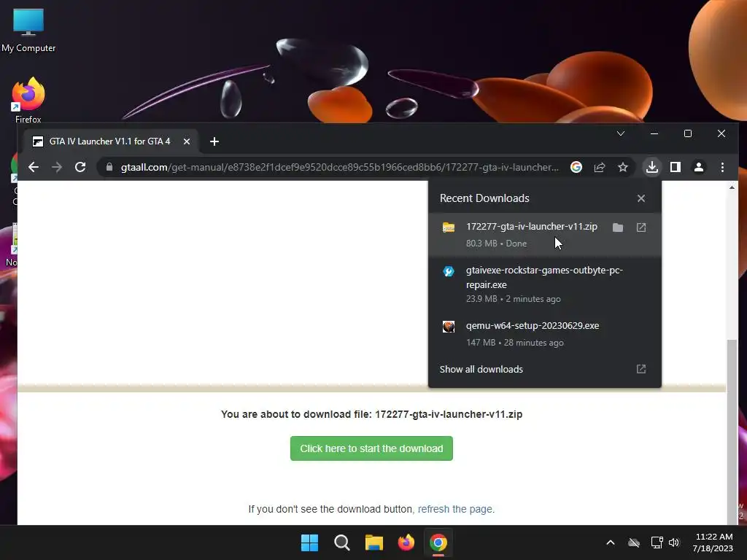Click the zip file folder icon thumbnail

point(449,227)
